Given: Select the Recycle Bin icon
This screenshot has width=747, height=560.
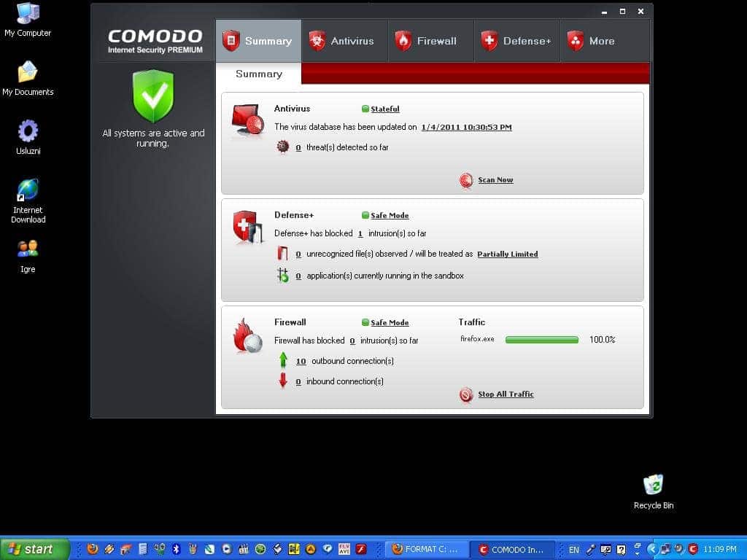Looking at the screenshot, I should click(653, 492).
